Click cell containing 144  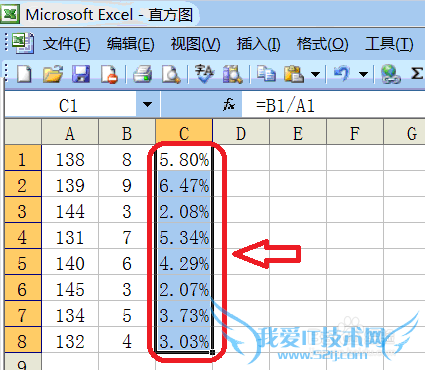tap(70, 210)
